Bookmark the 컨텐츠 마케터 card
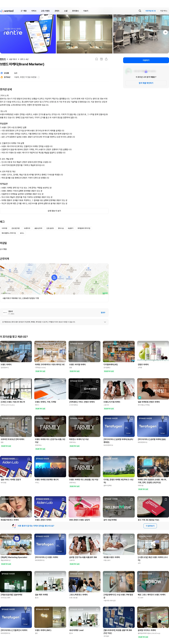The image size is (169, 644). (x=166, y=344)
